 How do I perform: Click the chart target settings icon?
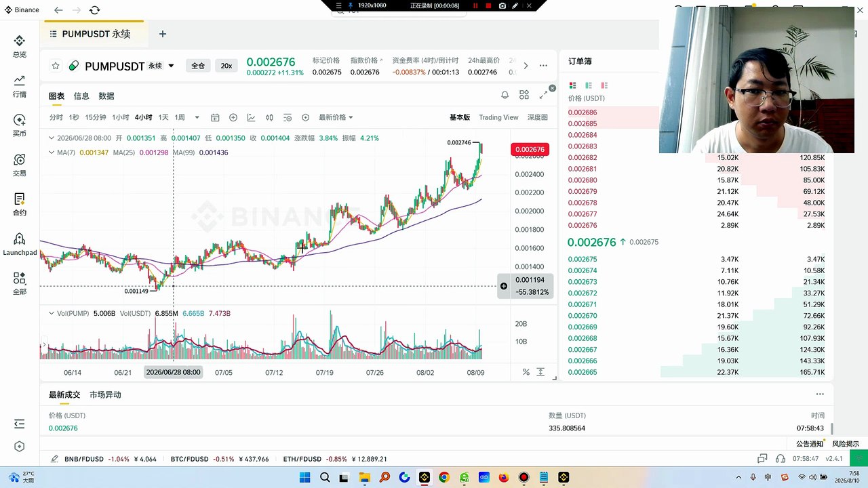[x=305, y=117]
